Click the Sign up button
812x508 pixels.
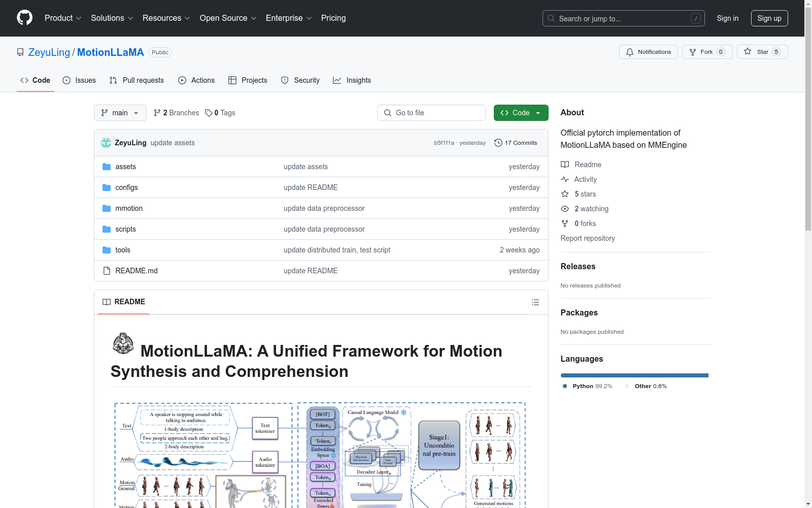click(769, 18)
